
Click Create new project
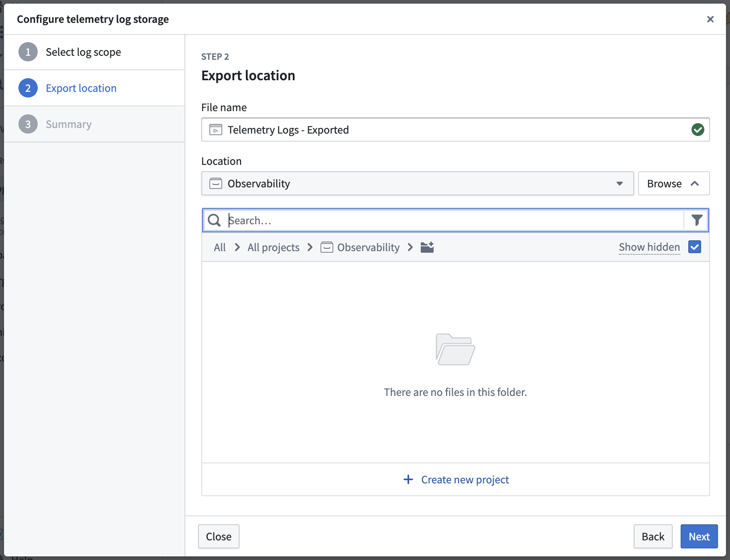coord(464,479)
